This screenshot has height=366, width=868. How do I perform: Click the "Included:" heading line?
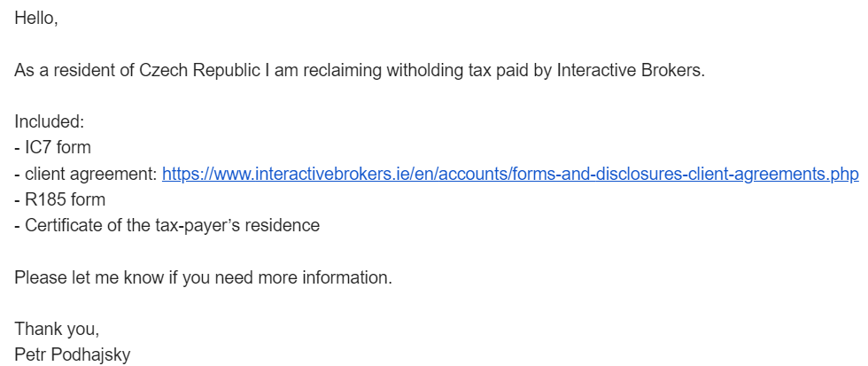click(x=50, y=122)
